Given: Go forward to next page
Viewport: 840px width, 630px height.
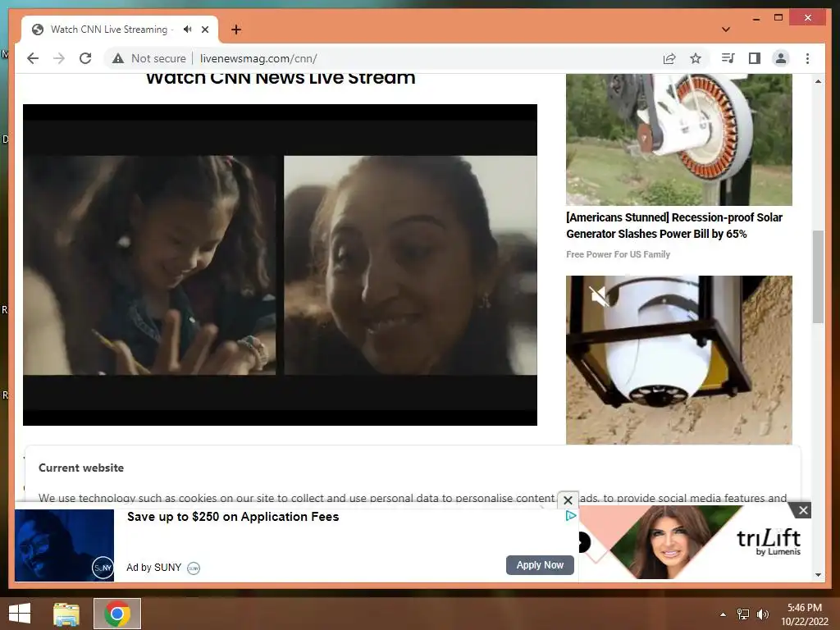Looking at the screenshot, I should (x=59, y=58).
